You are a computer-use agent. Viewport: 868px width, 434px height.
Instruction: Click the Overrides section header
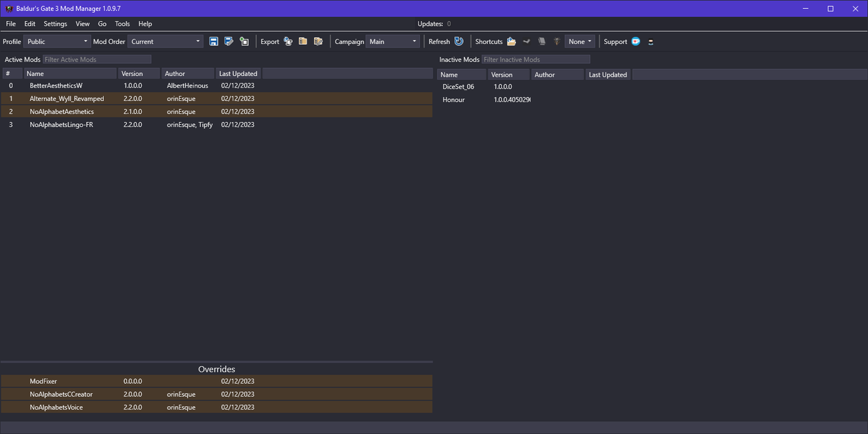(x=216, y=369)
